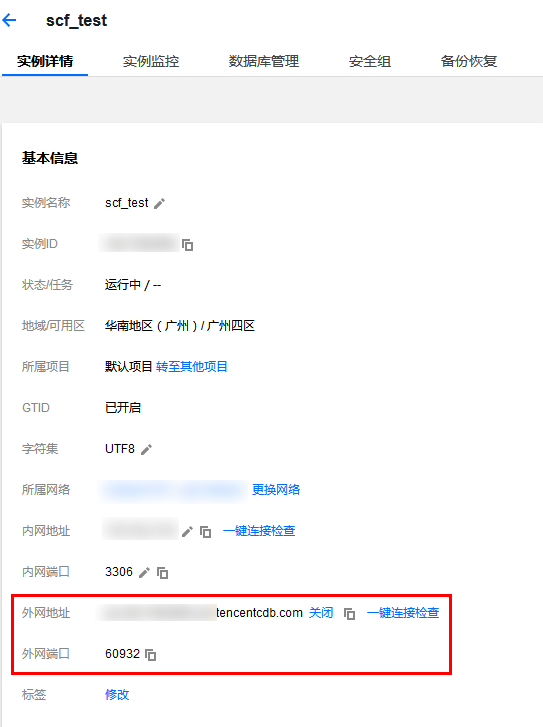
Task: Edit internal port 3306
Action: click(x=144, y=573)
